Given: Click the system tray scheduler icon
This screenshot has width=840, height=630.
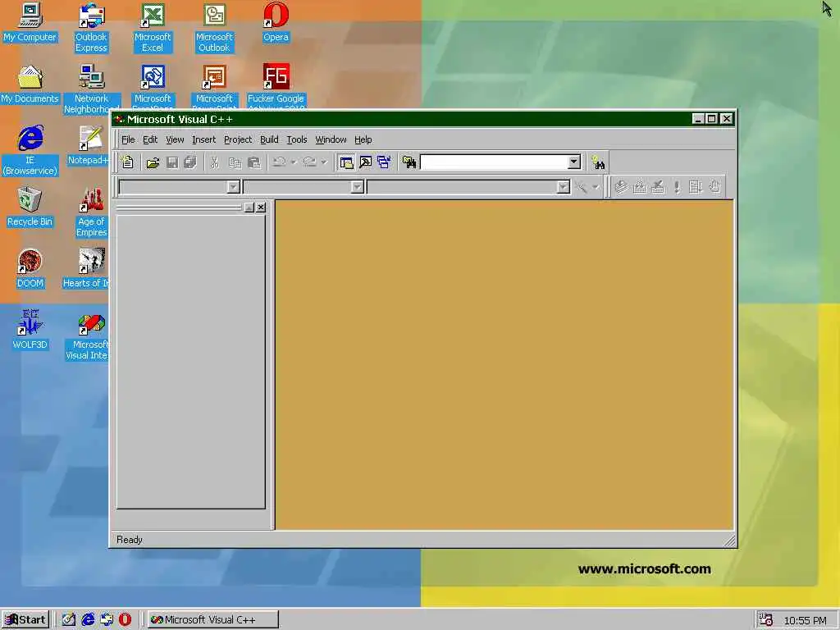Looking at the screenshot, I should 765,620.
